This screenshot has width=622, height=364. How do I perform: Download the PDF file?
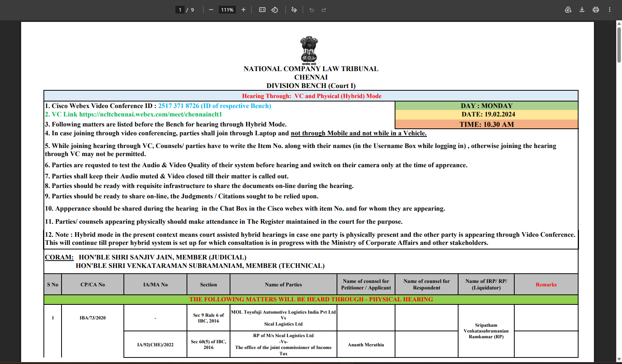point(582,10)
